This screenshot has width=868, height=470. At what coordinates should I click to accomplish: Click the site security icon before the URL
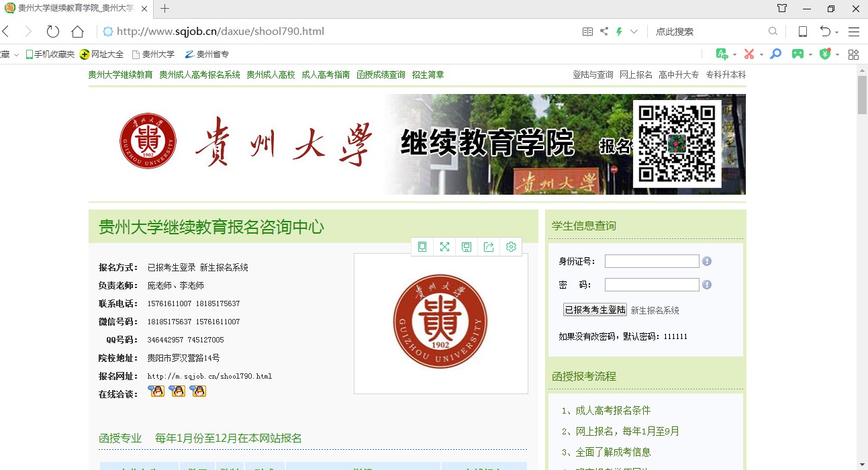tap(107, 32)
